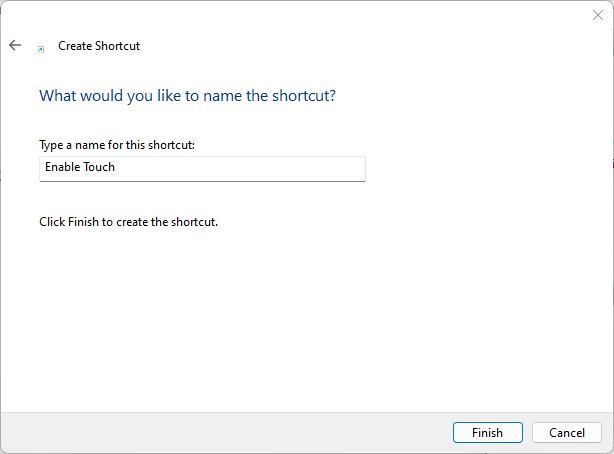The height and width of the screenshot is (454, 614).
Task: Click the Create Shortcut title text
Action: (99, 46)
